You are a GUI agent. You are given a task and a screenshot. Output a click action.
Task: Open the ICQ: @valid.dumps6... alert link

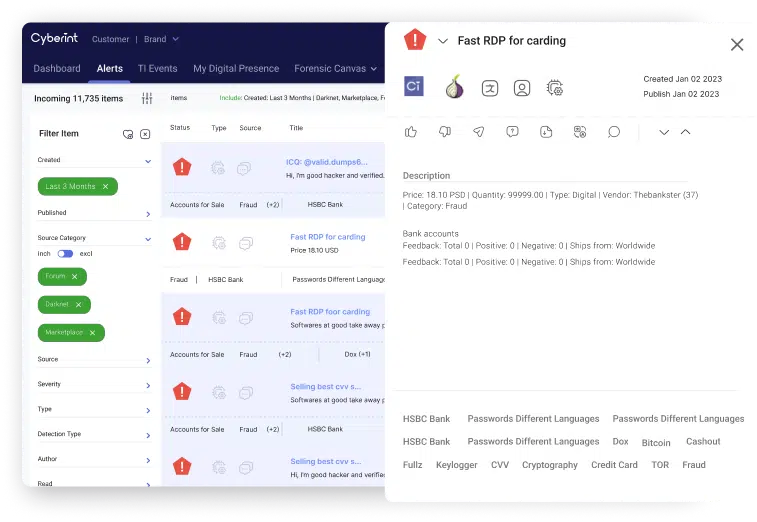pos(326,162)
